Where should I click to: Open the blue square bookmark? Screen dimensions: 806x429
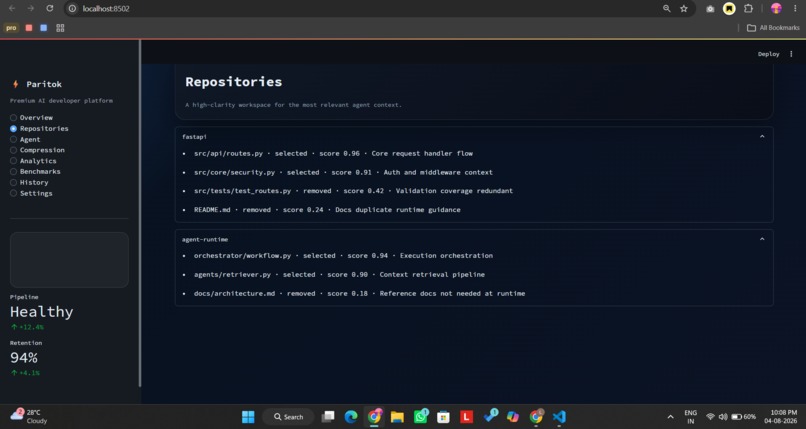(x=44, y=28)
